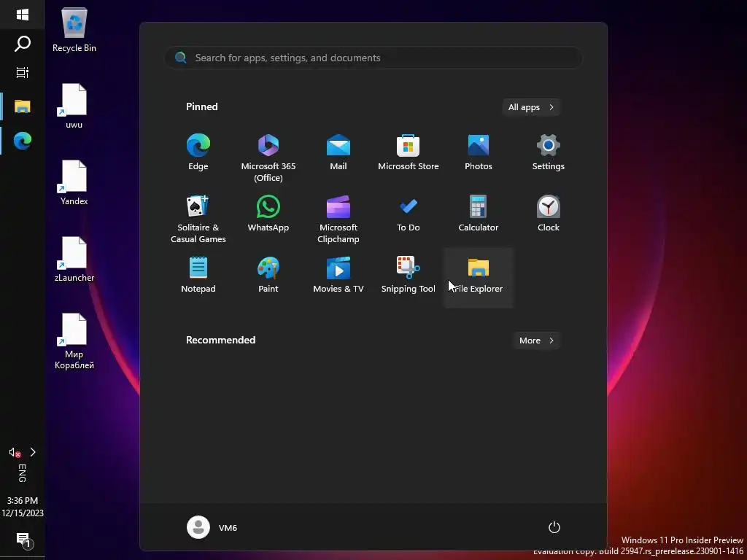Open the Clock app
This screenshot has height=560, width=747.
(549, 214)
